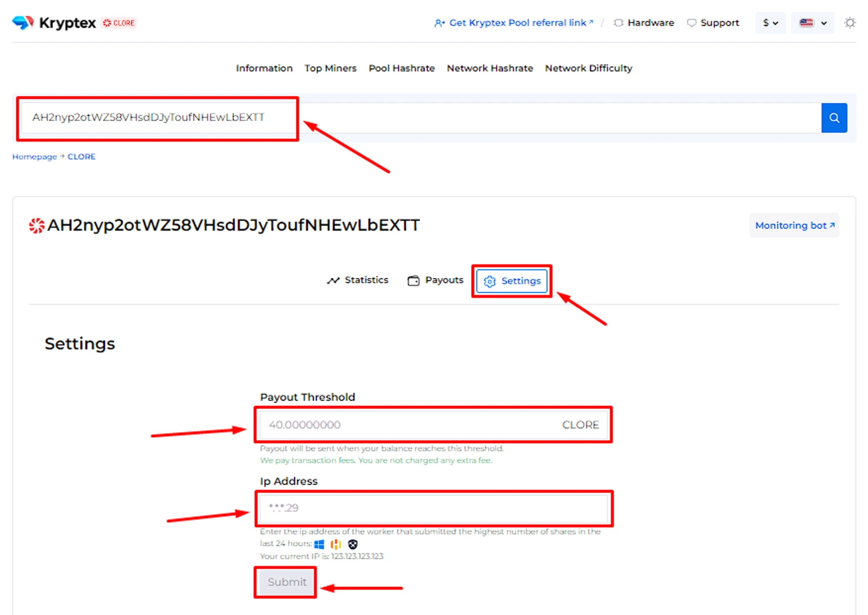Click the Ip Address input field

coord(433,507)
